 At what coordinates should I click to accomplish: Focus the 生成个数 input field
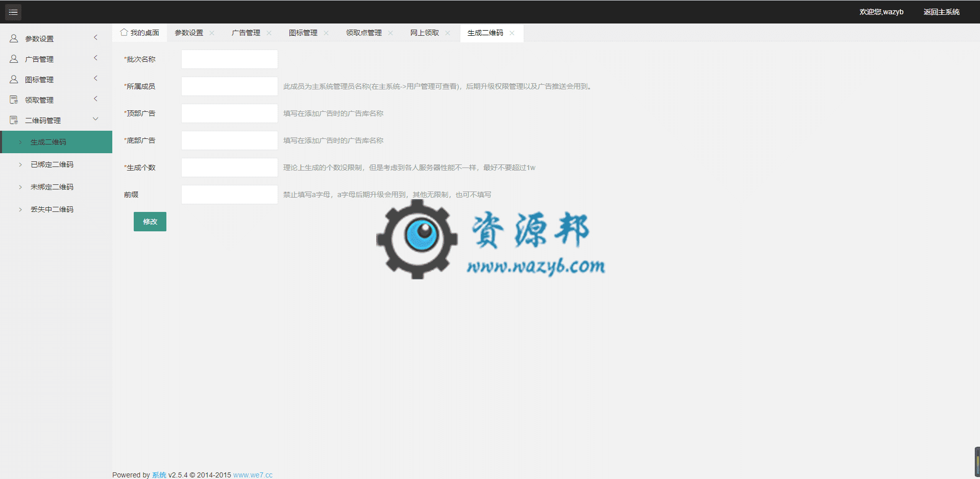pyautogui.click(x=230, y=167)
